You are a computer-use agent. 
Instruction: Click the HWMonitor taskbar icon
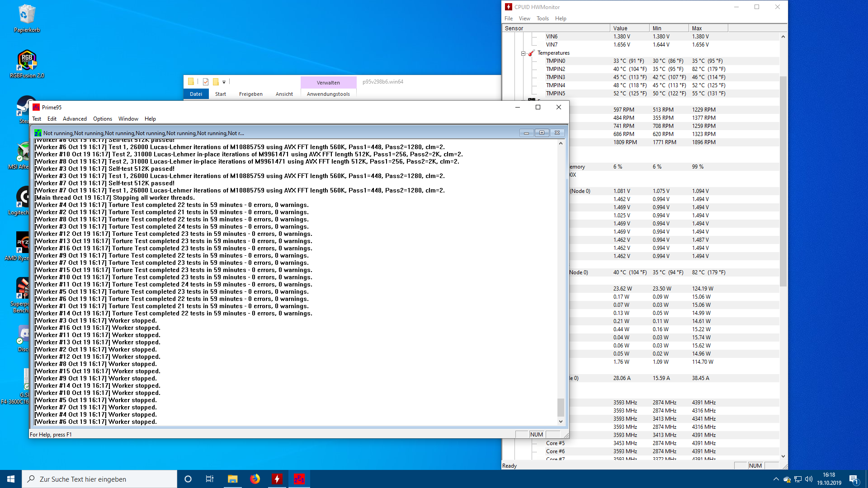[x=277, y=479]
